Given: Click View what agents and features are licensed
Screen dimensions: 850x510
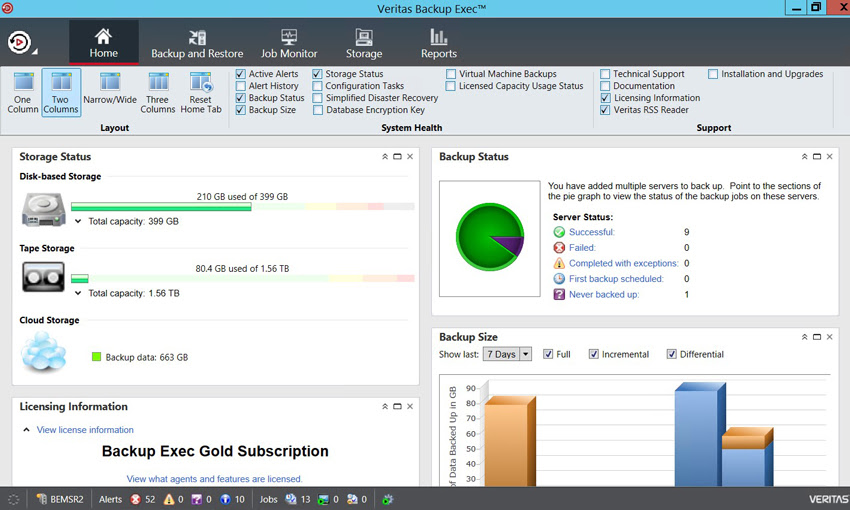Looking at the screenshot, I should coord(214,479).
